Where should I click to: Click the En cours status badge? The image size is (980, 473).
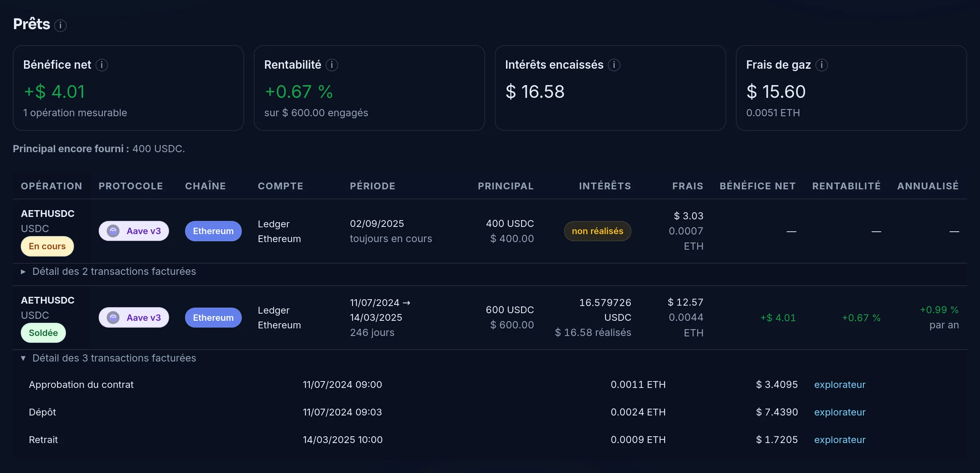click(x=47, y=246)
